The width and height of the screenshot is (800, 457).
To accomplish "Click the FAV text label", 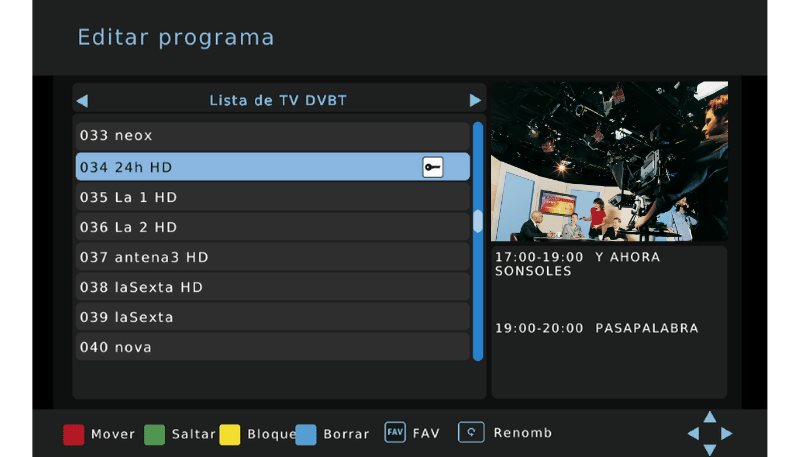I will 426,434.
